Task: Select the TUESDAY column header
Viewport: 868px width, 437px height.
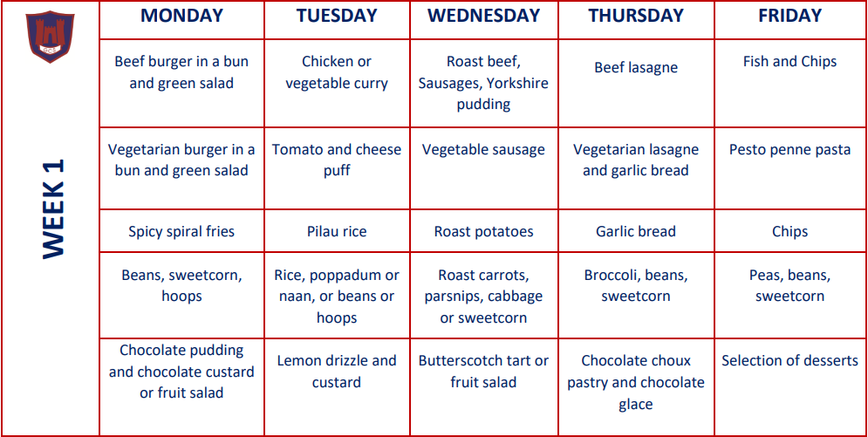Action: pyautogui.click(x=337, y=16)
